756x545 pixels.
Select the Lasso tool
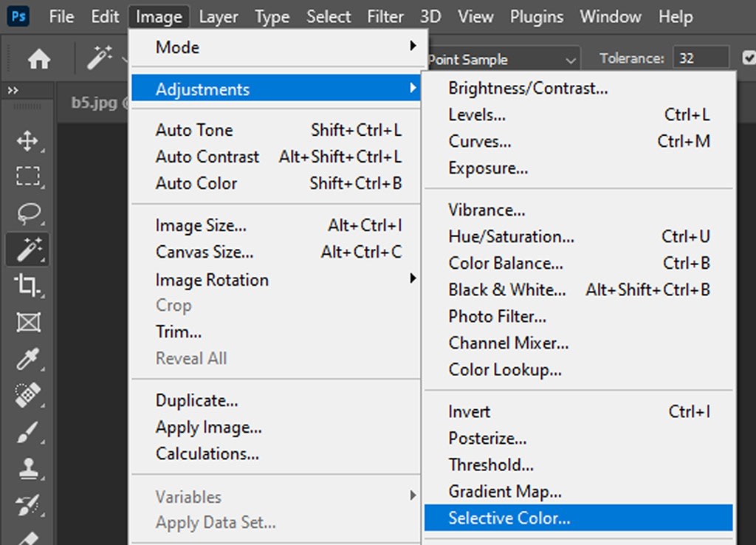coord(27,213)
